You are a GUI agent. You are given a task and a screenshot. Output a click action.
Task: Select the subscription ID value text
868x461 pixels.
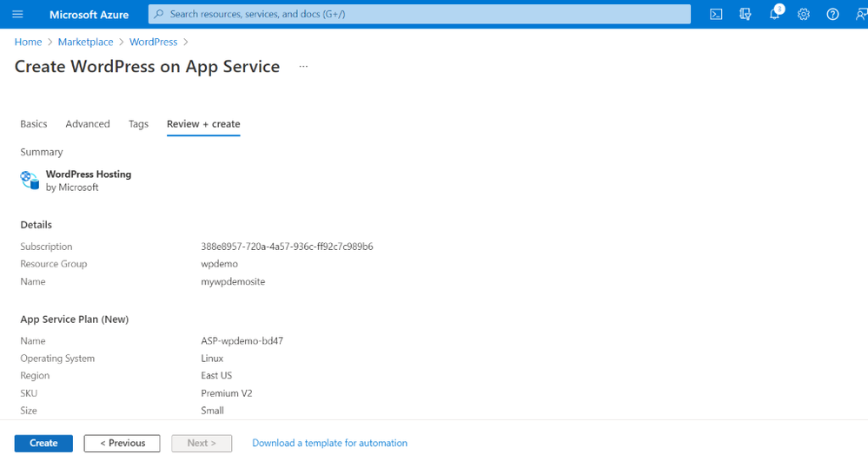point(287,247)
